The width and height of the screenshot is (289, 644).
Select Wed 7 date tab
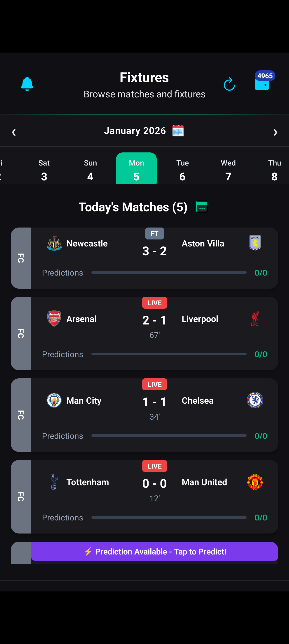click(228, 170)
